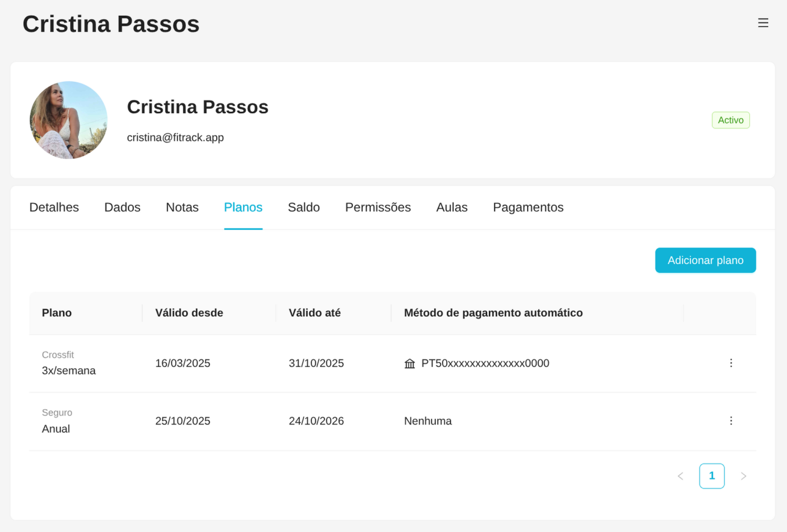This screenshot has width=787, height=532.
Task: Click the bank icon beside the IBAN
Action: tap(410, 363)
